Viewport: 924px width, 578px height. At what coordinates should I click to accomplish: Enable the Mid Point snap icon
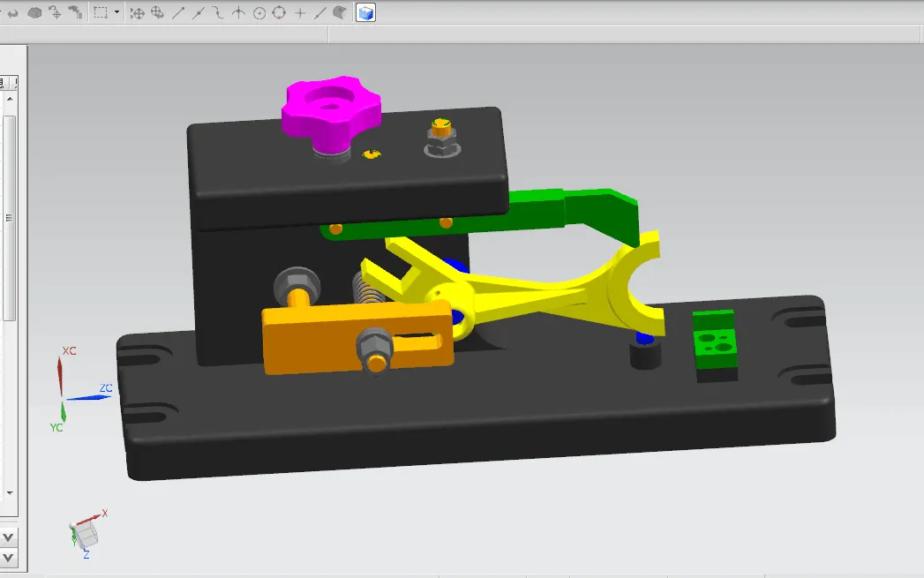pos(198,12)
